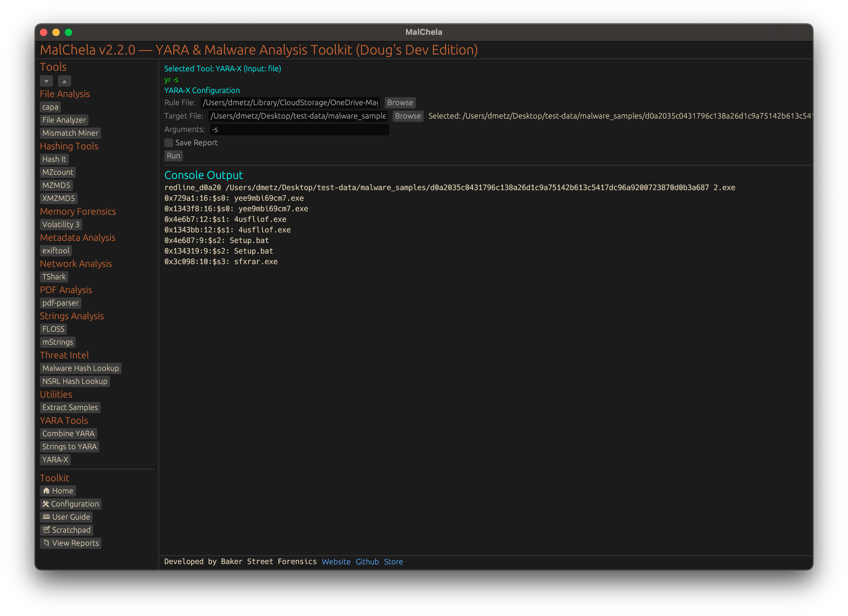Click the YARA-X Configuration label

click(202, 91)
